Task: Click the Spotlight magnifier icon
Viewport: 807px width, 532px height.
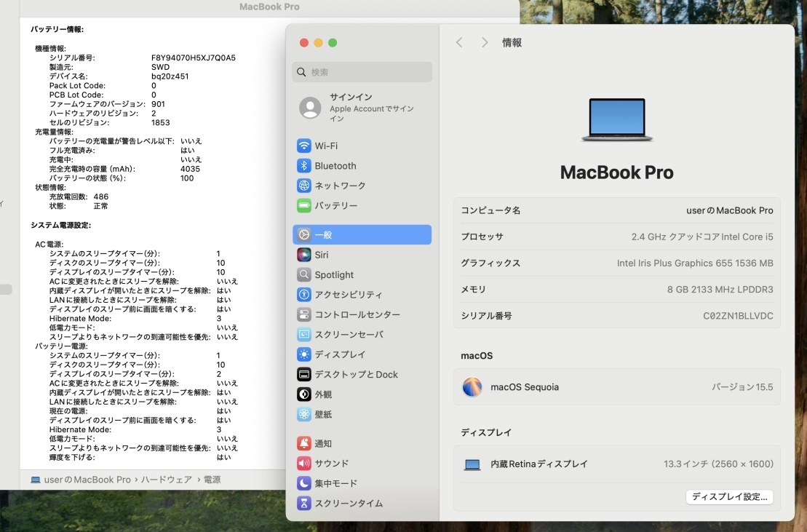Action: (303, 275)
